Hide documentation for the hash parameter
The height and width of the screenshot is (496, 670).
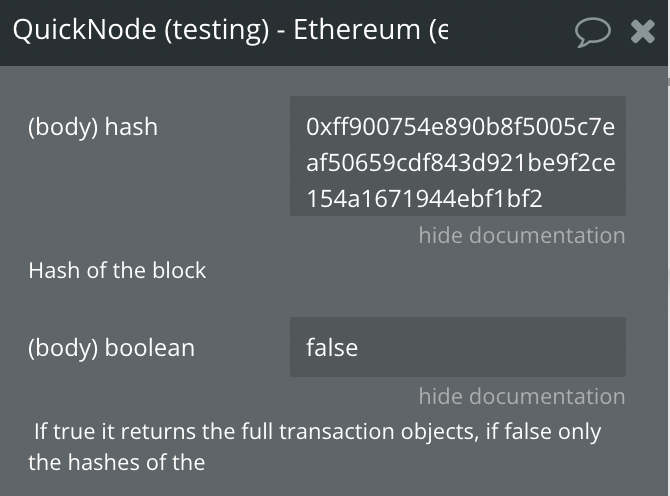point(522,235)
